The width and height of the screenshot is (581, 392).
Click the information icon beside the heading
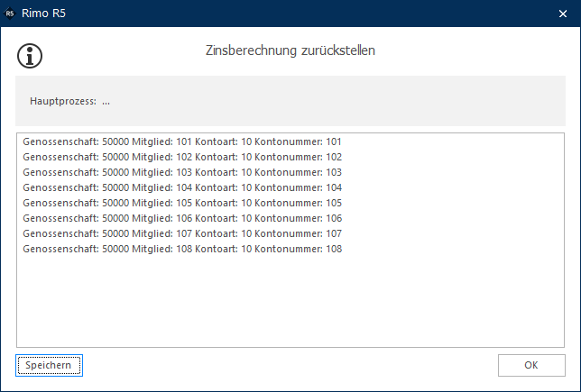click(x=30, y=56)
